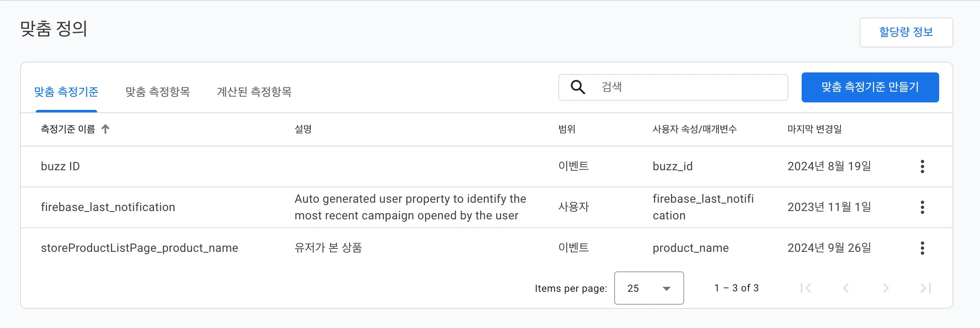The height and width of the screenshot is (328, 980).
Task: Go to last page of results
Action: click(x=925, y=288)
